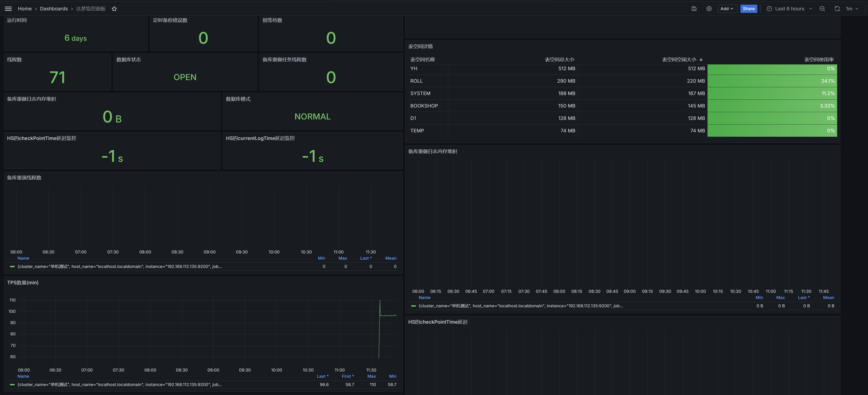Viewport: 868px width, 395px height.
Task: Star the dashboard as favorite
Action: [x=114, y=9]
